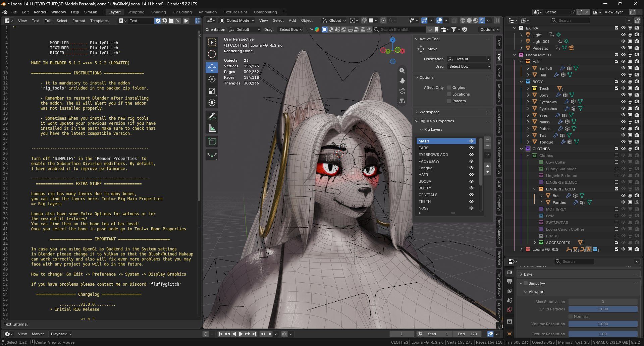Open the Object Mode dropdown
This screenshot has width=644, height=346.
237,20
